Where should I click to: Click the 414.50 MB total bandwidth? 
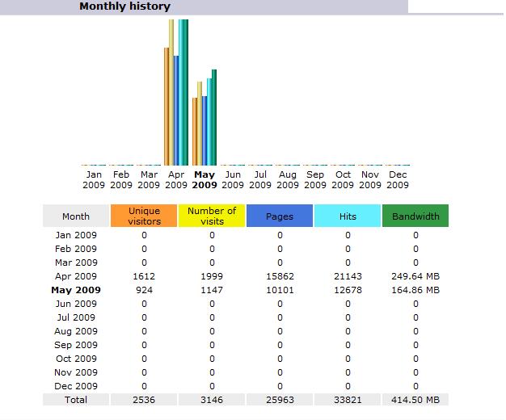[x=415, y=400]
